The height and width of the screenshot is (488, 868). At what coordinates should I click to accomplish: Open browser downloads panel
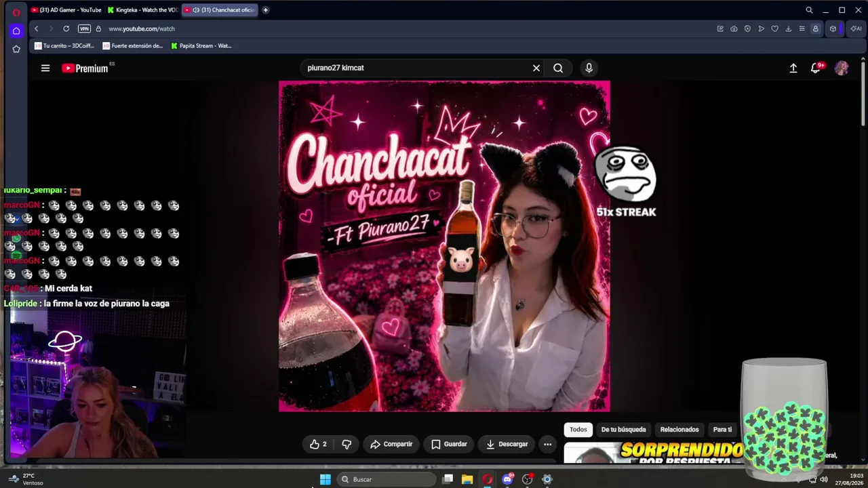789,28
